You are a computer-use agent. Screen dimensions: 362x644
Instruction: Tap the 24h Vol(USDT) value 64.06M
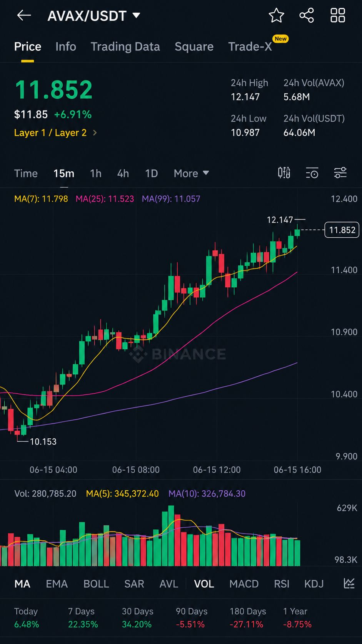(299, 132)
